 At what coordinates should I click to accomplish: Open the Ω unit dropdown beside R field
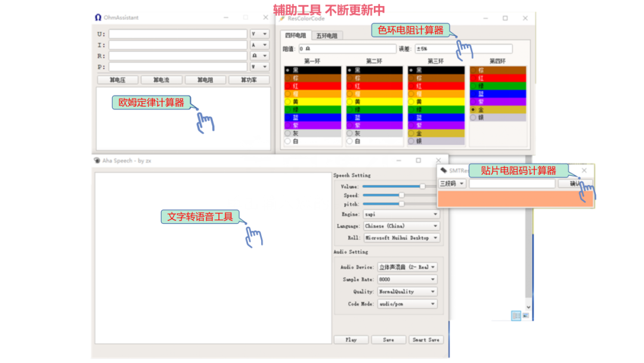[259, 56]
